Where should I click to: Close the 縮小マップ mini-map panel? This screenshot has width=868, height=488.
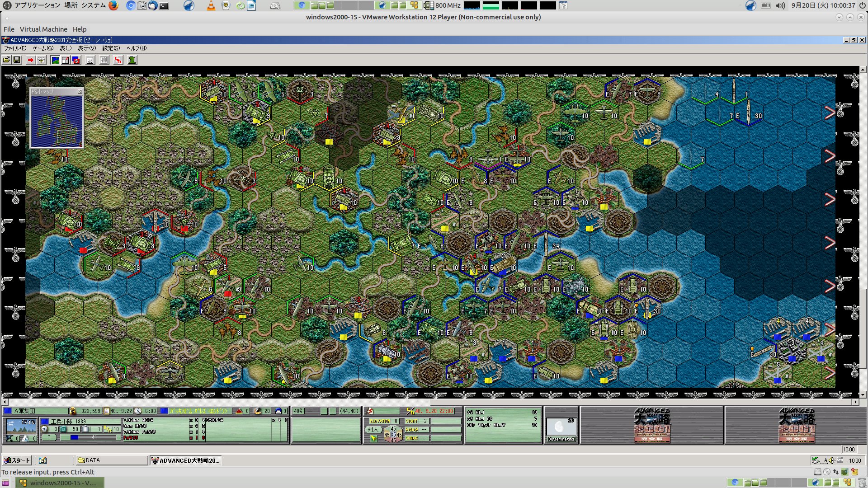pos(80,92)
